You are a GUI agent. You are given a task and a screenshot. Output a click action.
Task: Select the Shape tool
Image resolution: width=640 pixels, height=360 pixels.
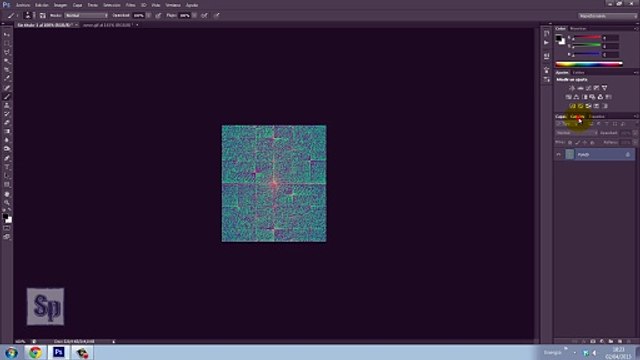pyautogui.click(x=7, y=184)
